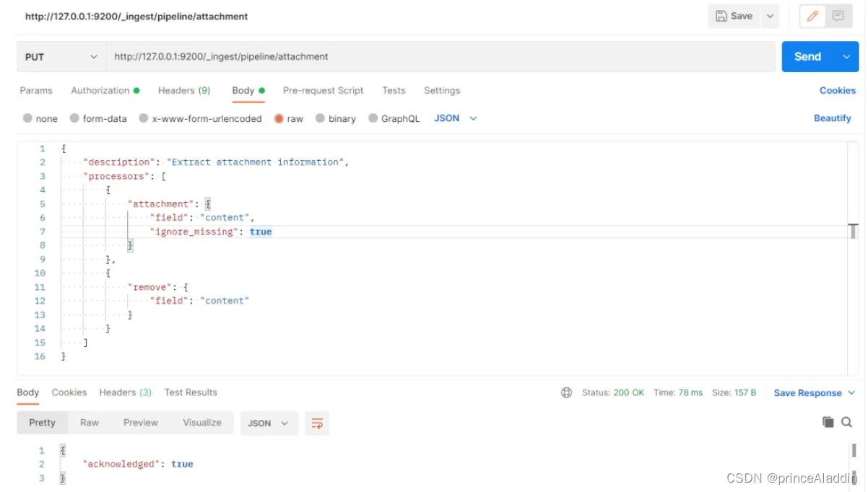Viewport: 868px width, 492px height.
Task: Choose x-www-form-urlencoded body type
Action: (x=200, y=118)
